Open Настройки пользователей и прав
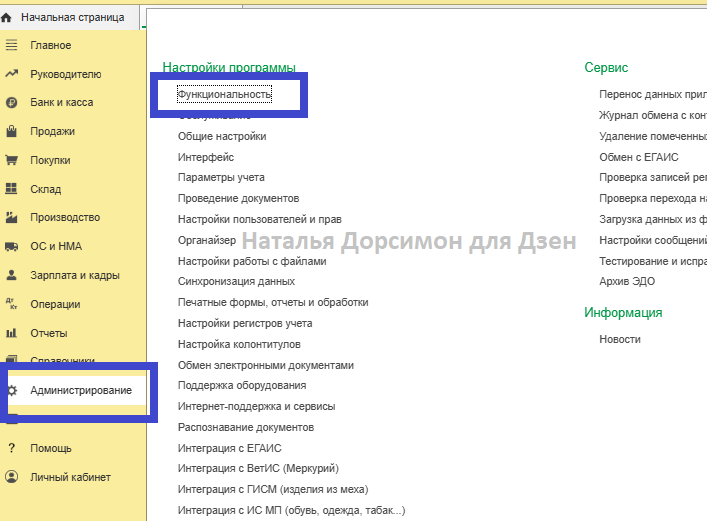The image size is (707, 521). 260,220
